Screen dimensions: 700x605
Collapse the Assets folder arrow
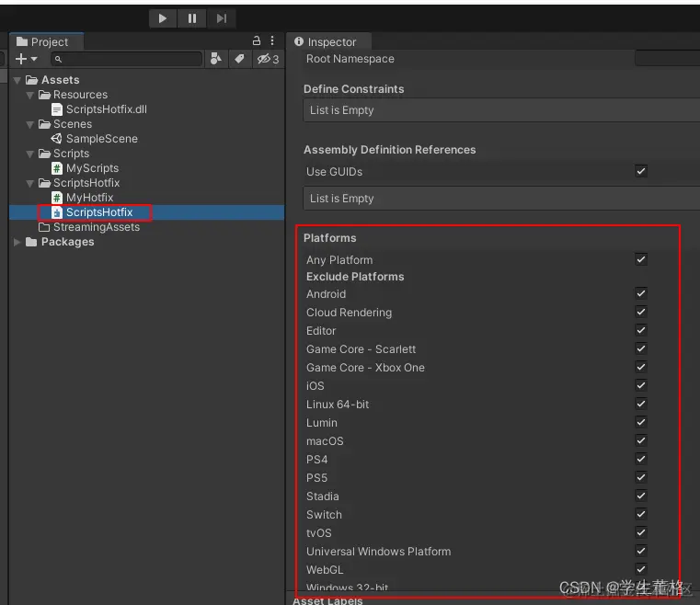click(17, 80)
